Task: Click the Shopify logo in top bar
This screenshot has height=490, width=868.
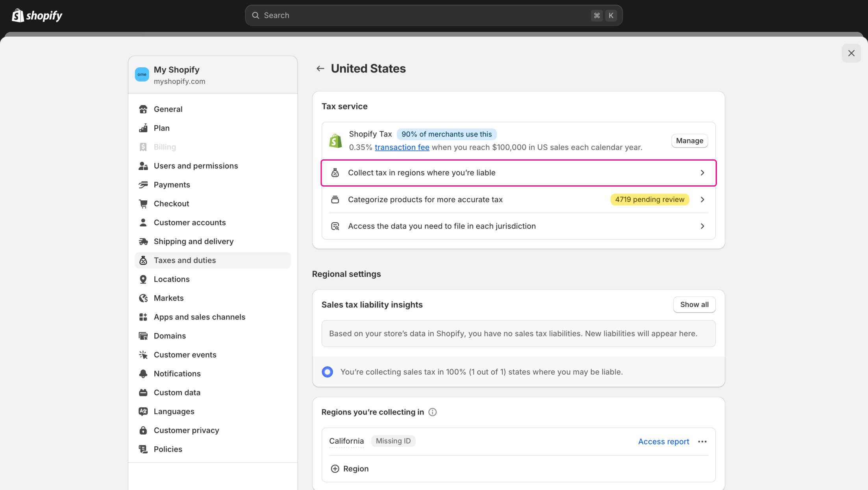Action: point(37,16)
